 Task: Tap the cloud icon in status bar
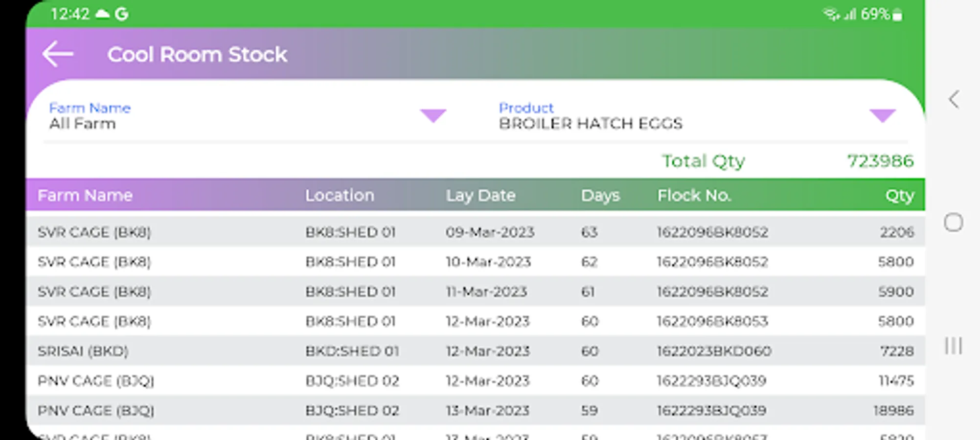102,14
